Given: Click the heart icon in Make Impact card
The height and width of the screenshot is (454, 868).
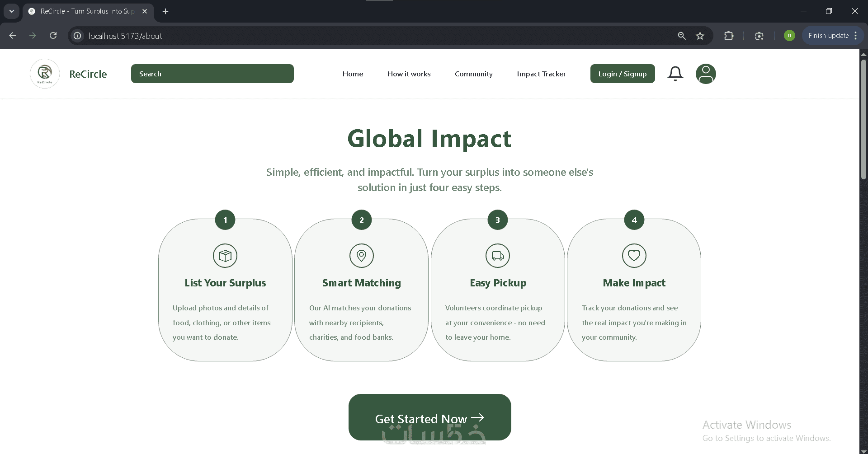Looking at the screenshot, I should pos(634,256).
